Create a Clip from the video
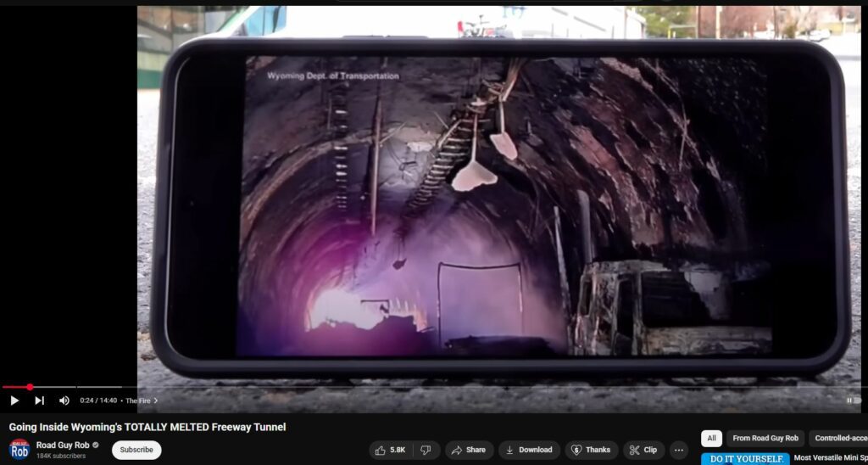The width and height of the screenshot is (868, 465). coord(643,450)
